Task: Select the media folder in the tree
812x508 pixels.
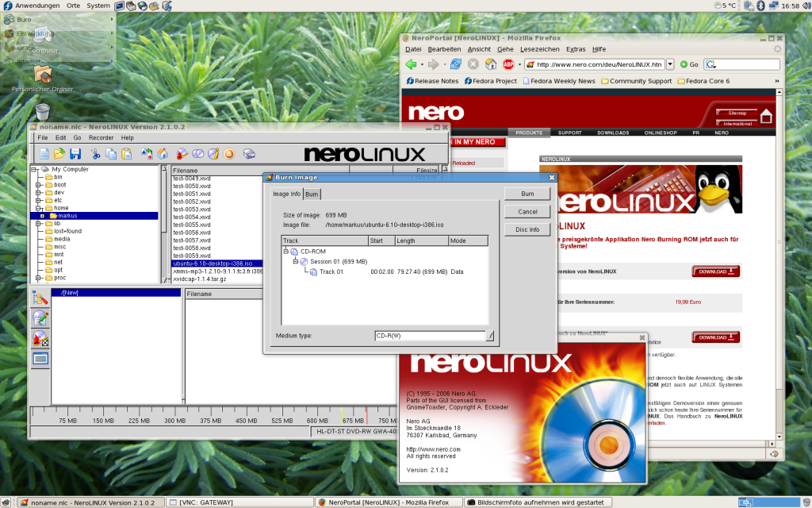Action: (x=62, y=239)
